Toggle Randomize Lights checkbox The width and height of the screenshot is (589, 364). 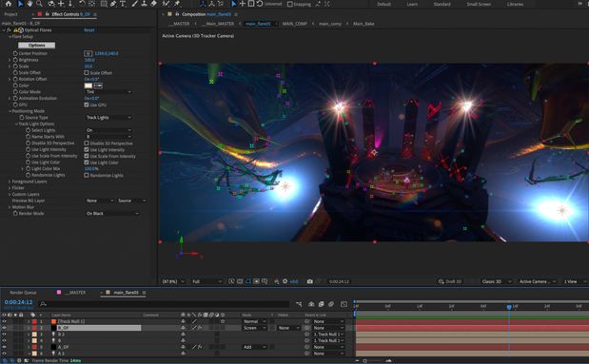click(x=87, y=175)
